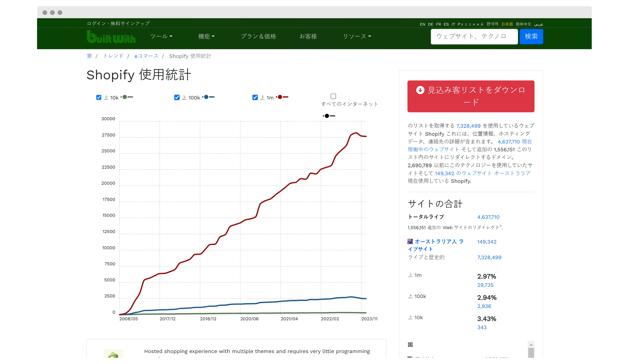Click ライブと歴史的 value 7,328,499
The image size is (629, 364).
click(x=489, y=257)
